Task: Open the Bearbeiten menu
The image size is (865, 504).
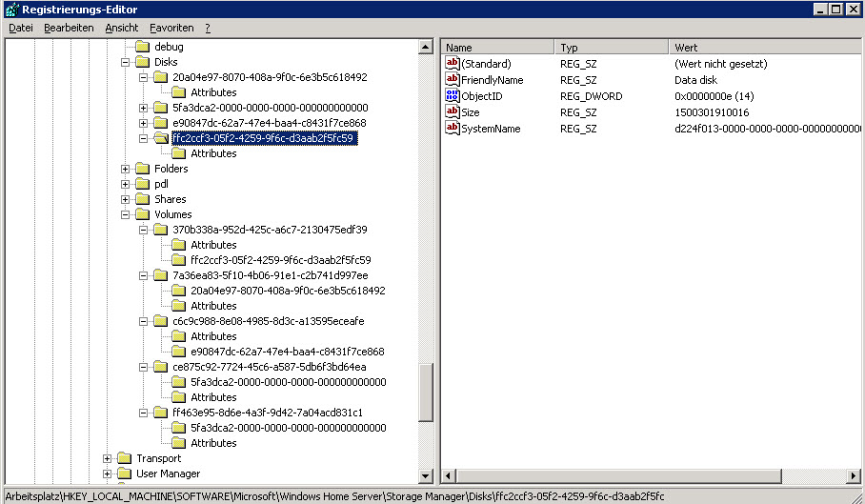Action: [x=69, y=28]
